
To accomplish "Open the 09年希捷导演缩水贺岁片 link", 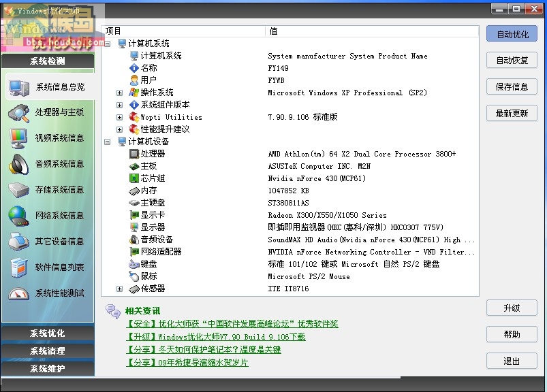I will pos(187,363).
